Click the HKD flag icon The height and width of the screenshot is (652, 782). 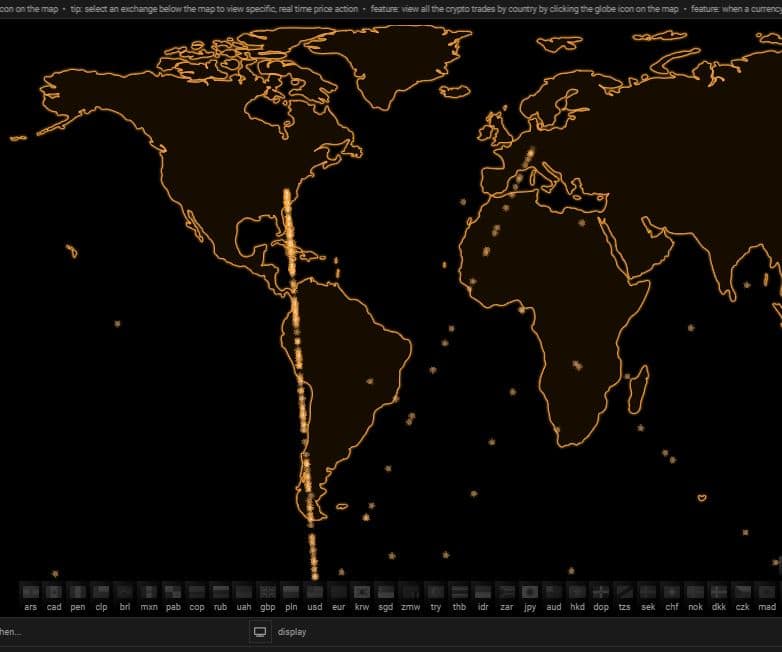click(577, 591)
